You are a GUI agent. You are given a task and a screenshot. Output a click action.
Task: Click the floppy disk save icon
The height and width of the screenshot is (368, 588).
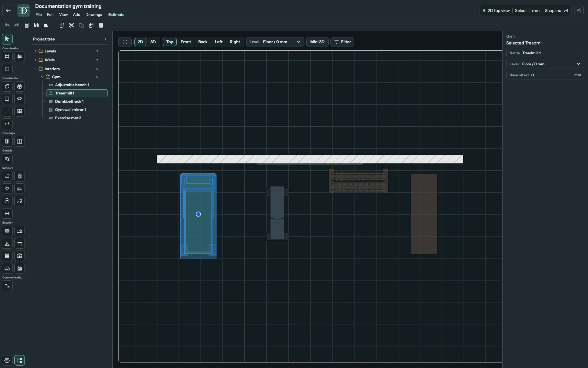tap(36, 25)
